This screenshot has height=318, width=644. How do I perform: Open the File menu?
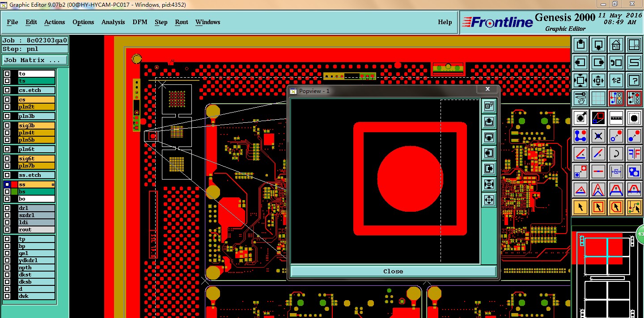(x=13, y=22)
